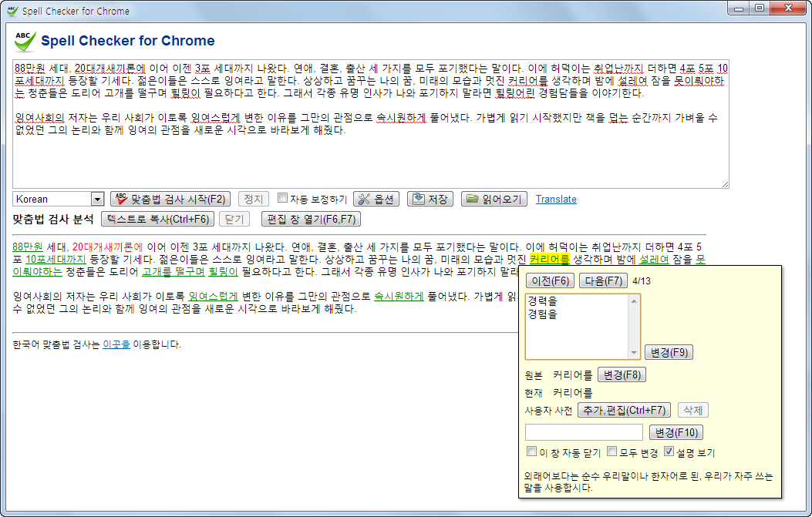
Task: Click flagged word 힐링이 in analysis
Action: click(x=223, y=272)
